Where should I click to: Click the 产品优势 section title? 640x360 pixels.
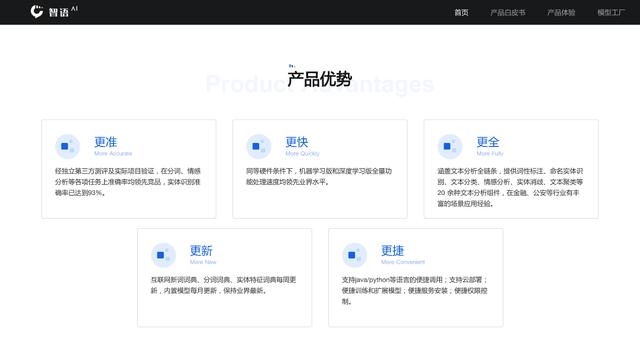[320, 79]
